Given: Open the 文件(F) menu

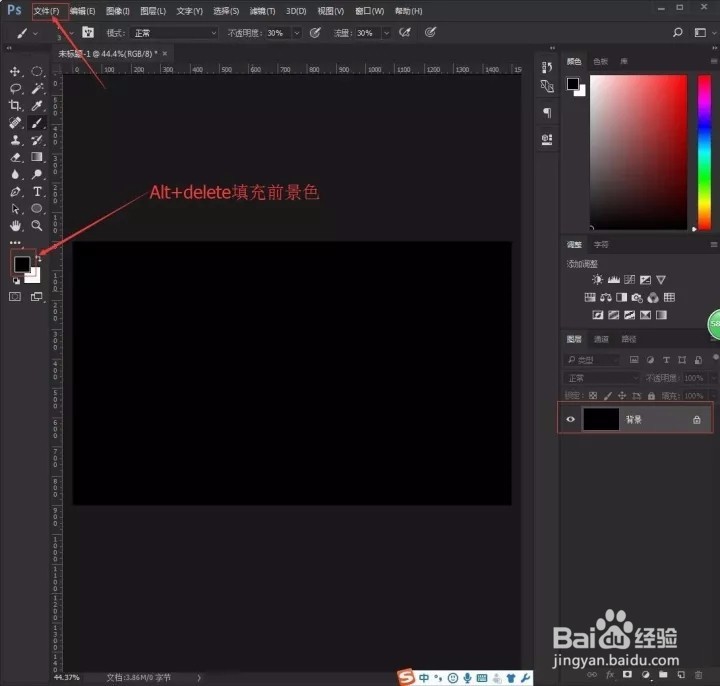Looking at the screenshot, I should [x=46, y=11].
